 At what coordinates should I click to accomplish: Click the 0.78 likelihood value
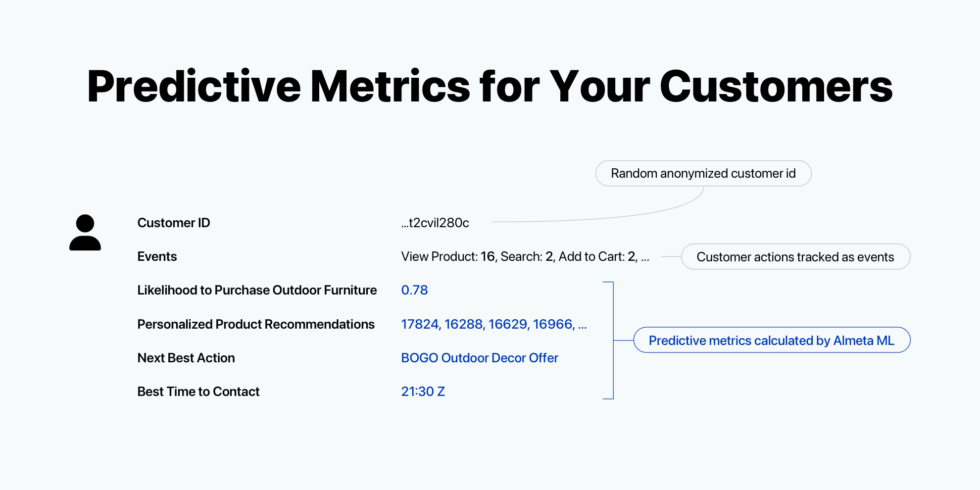414,291
